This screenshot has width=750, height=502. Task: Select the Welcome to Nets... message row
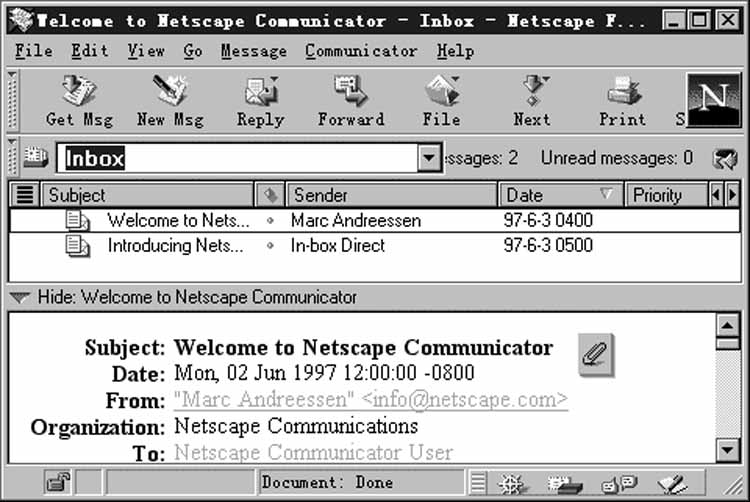(375, 221)
